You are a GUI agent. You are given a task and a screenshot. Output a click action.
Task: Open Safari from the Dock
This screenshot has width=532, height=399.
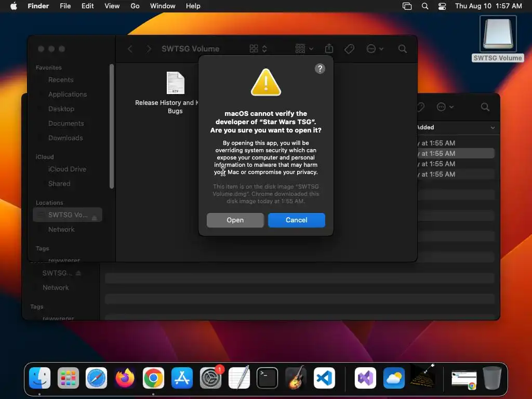(x=96, y=378)
